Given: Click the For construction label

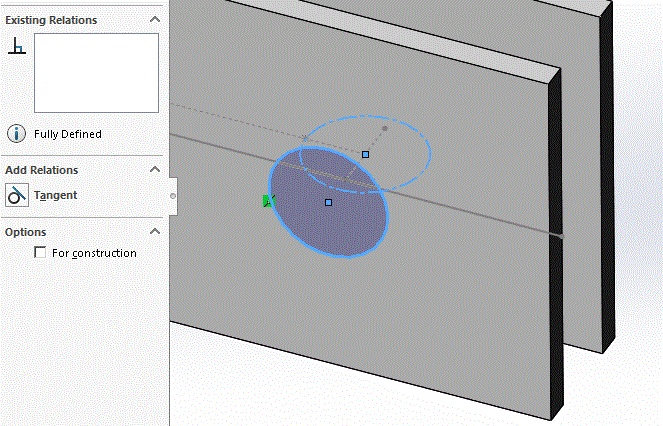Looking at the screenshot, I should tap(94, 253).
